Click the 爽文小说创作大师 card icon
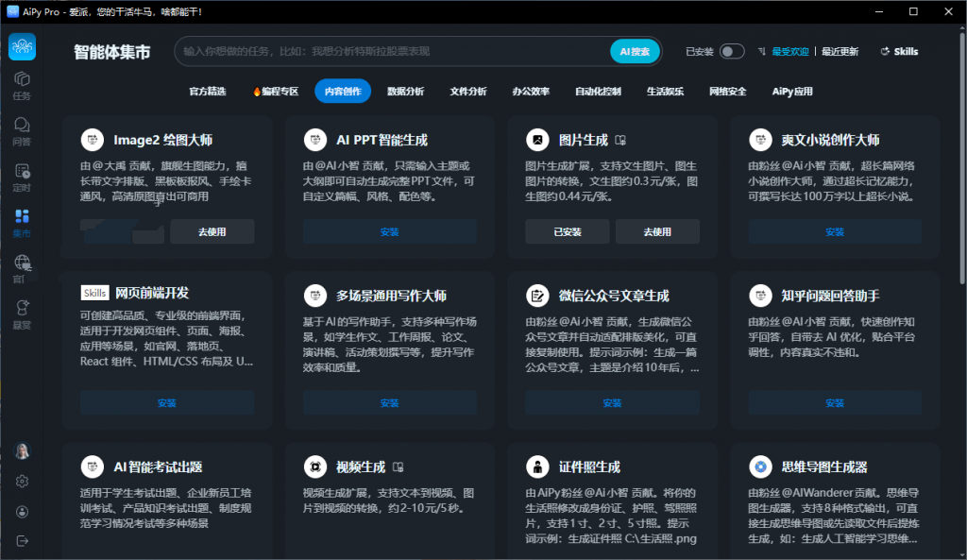Image resolution: width=967 pixels, height=560 pixels. click(760, 140)
